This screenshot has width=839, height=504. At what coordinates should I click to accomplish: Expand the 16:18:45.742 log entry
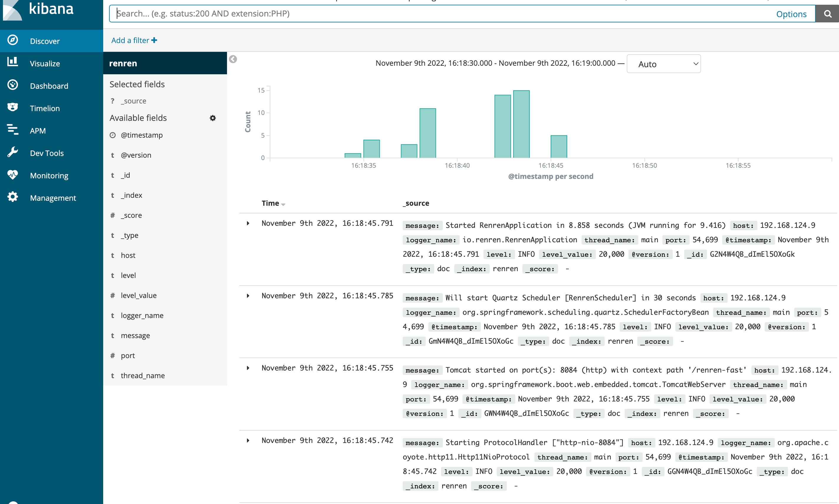point(248,441)
